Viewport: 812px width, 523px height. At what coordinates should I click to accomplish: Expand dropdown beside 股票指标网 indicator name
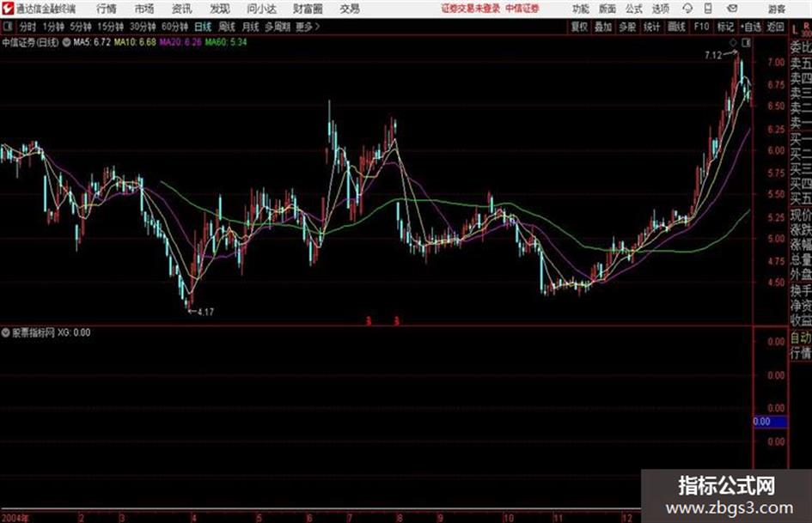coord(5,333)
